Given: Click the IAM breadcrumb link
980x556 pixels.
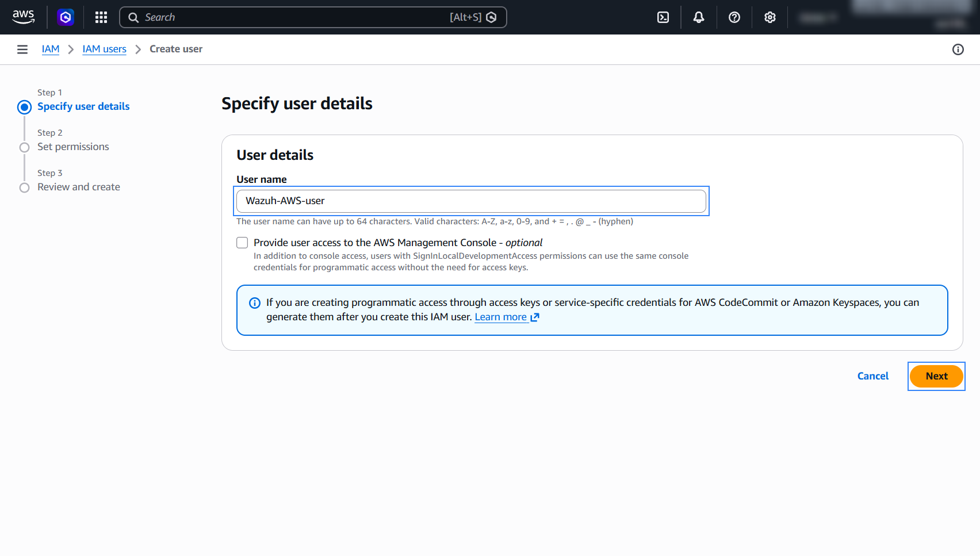Looking at the screenshot, I should (51, 49).
